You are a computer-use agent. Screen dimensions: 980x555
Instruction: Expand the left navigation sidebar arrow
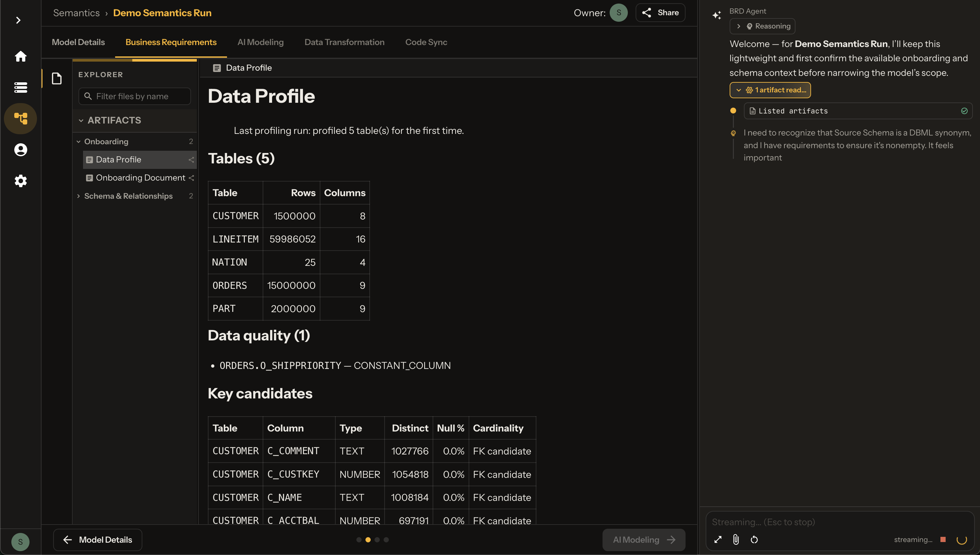click(x=18, y=20)
